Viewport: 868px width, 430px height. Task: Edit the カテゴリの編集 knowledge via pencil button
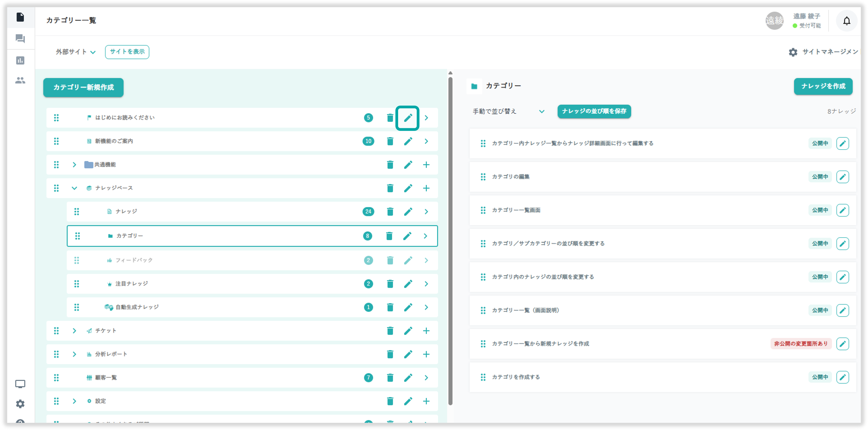842,177
